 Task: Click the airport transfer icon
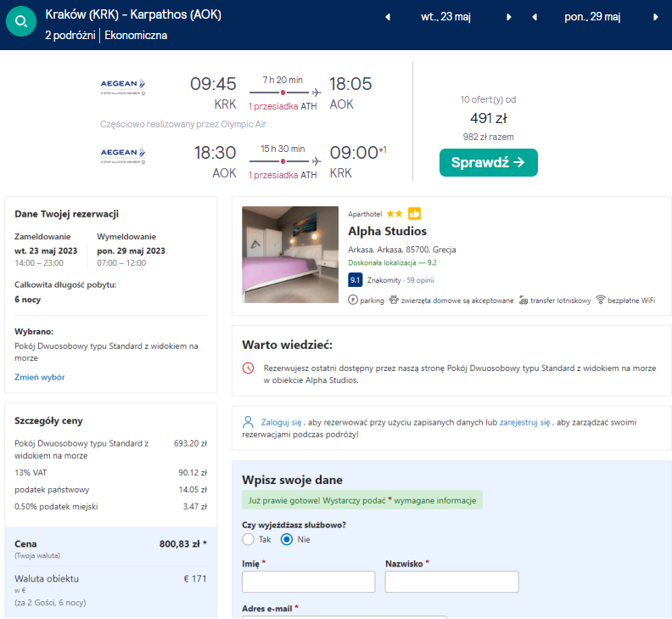click(524, 301)
